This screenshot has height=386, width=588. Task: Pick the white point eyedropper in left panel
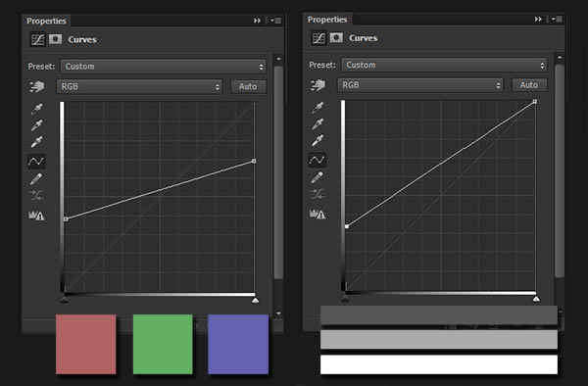pyautogui.click(x=36, y=142)
